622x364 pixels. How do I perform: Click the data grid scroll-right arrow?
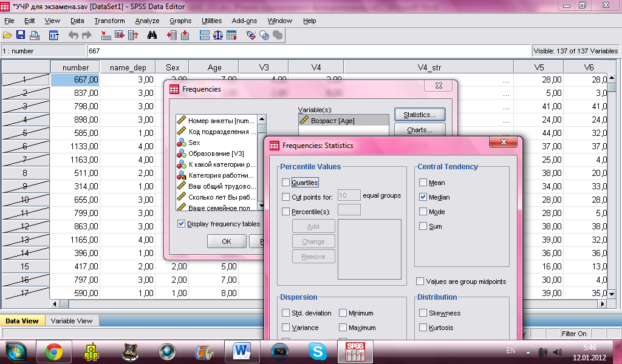(603, 304)
